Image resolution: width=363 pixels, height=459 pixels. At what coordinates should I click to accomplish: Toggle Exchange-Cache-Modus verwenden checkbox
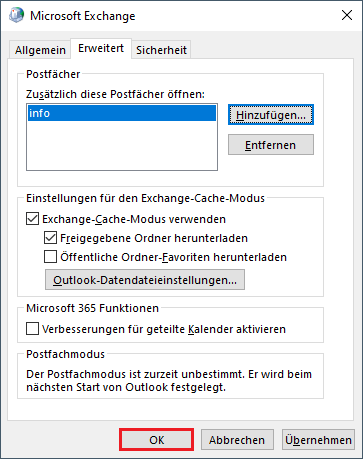click(x=32, y=219)
